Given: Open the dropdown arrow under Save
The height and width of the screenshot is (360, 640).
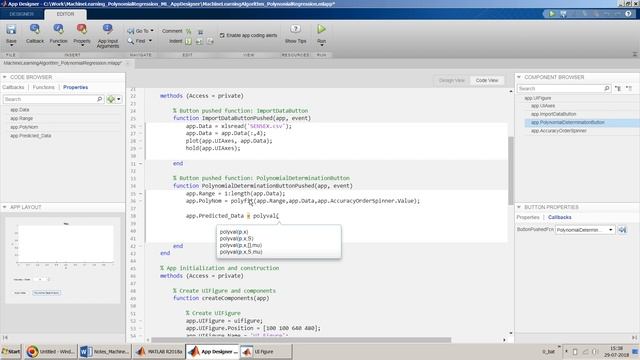Looking at the screenshot, I should [11, 45].
